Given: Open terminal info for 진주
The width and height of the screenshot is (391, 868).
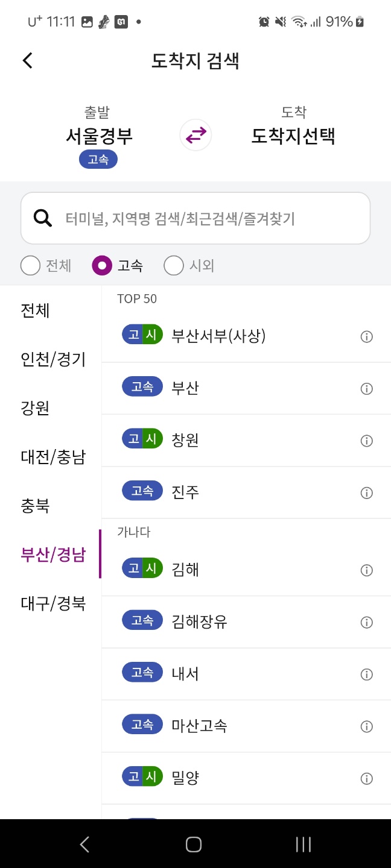Looking at the screenshot, I should pos(366,492).
